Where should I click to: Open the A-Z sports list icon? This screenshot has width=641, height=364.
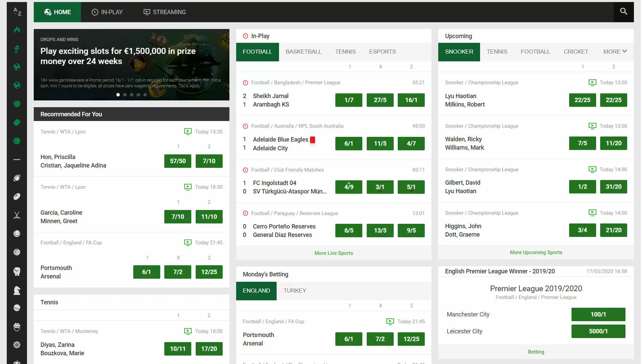point(17,12)
